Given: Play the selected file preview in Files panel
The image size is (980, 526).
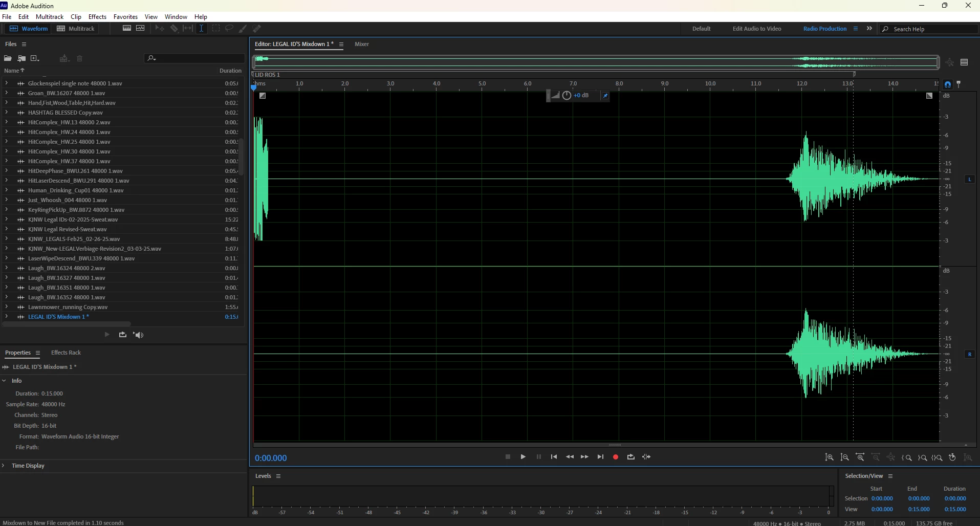Looking at the screenshot, I should tap(107, 335).
